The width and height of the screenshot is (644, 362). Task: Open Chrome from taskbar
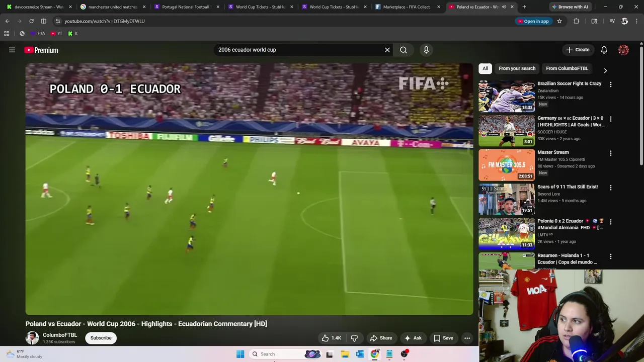375,354
